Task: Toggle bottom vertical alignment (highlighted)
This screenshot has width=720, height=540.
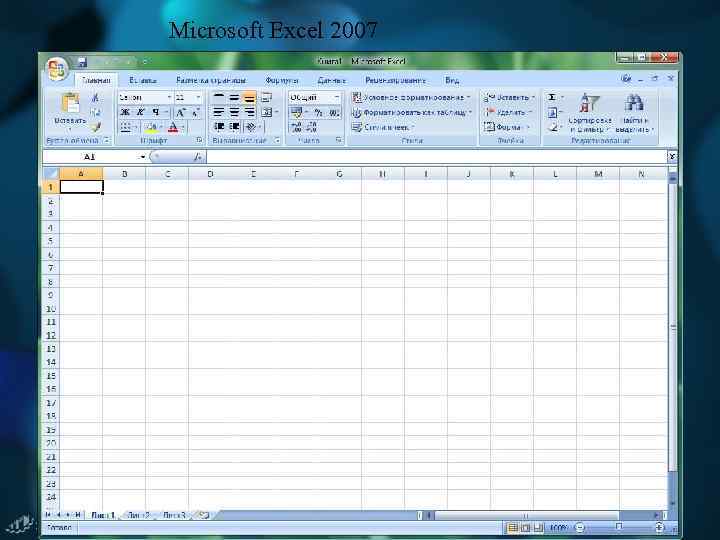Action: click(249, 97)
